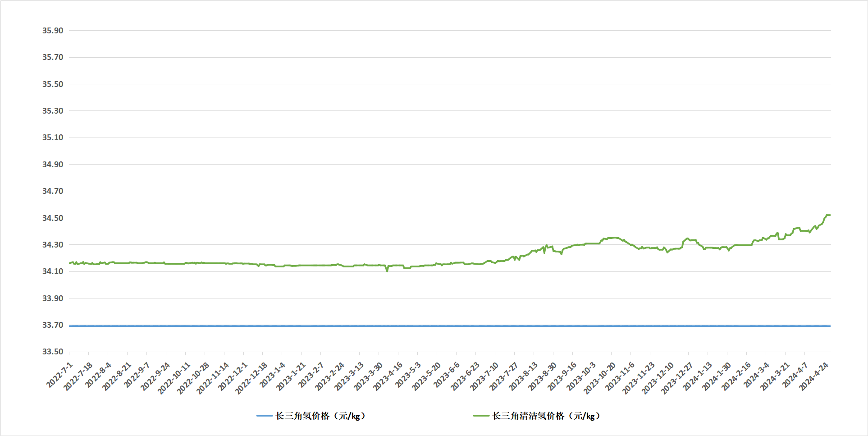
Task: Select the x-axis date 2022-12-18
Action: (251, 378)
